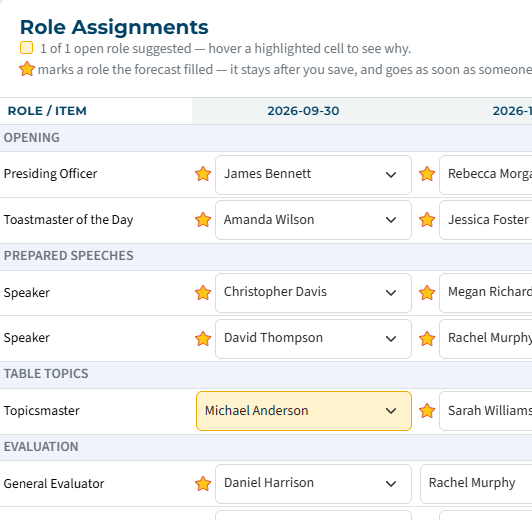
Task: Open the highlighted Michael Anderson Topicsmaster dropdown
Action: [304, 411]
